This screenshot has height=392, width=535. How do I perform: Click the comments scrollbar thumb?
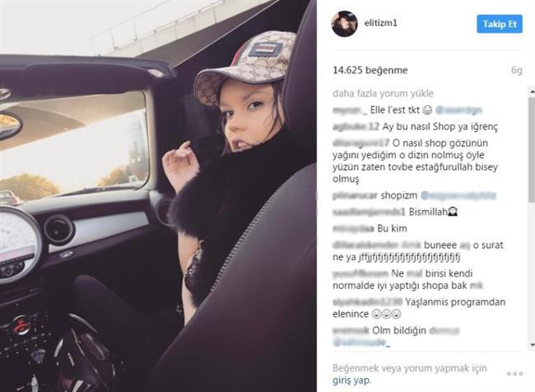pyautogui.click(x=532, y=149)
